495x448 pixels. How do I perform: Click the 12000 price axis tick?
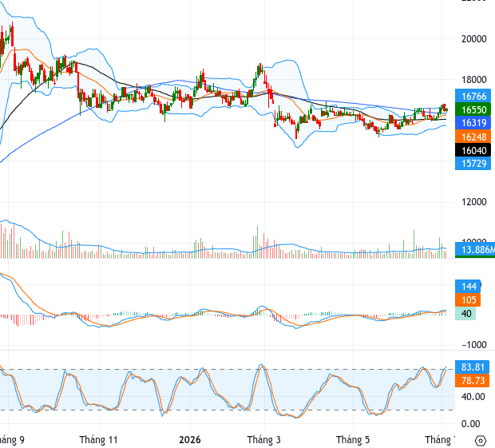point(474,202)
